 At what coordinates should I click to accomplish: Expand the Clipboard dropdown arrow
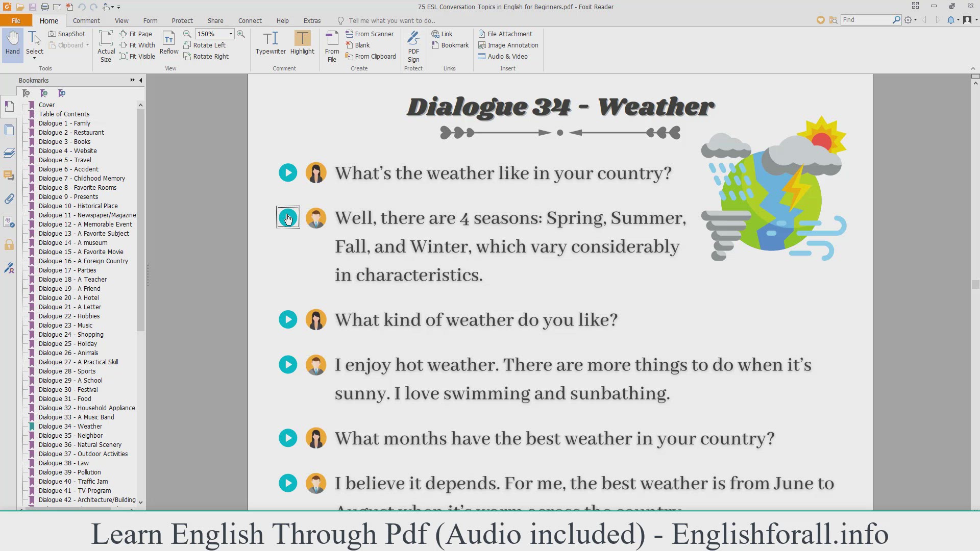pos(87,45)
